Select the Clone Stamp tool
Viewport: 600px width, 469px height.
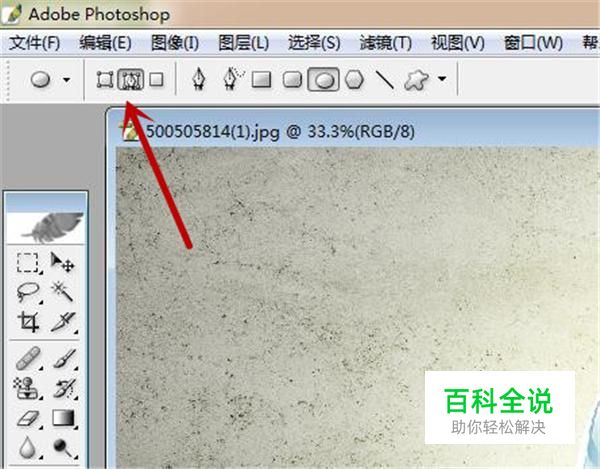click(x=27, y=388)
